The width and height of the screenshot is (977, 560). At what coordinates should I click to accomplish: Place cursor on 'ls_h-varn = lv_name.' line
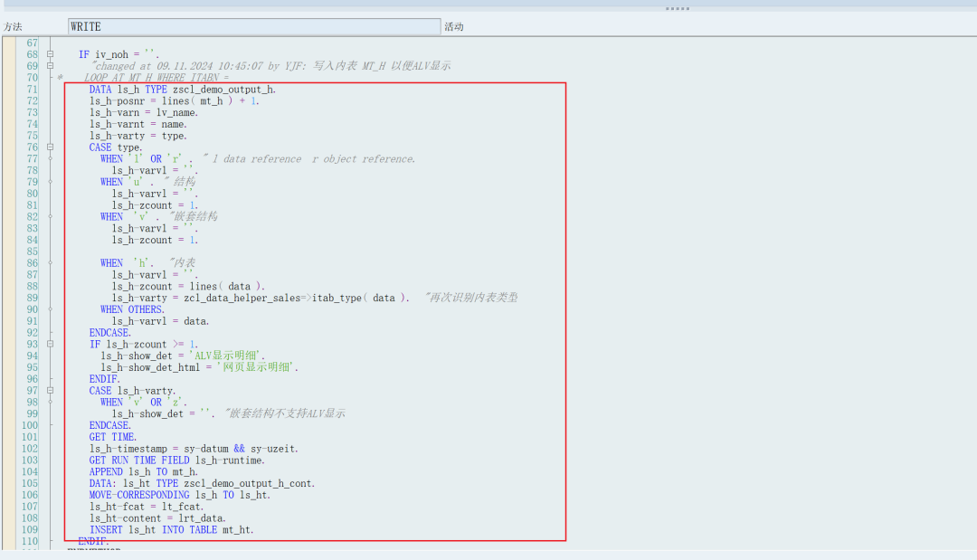143,113
